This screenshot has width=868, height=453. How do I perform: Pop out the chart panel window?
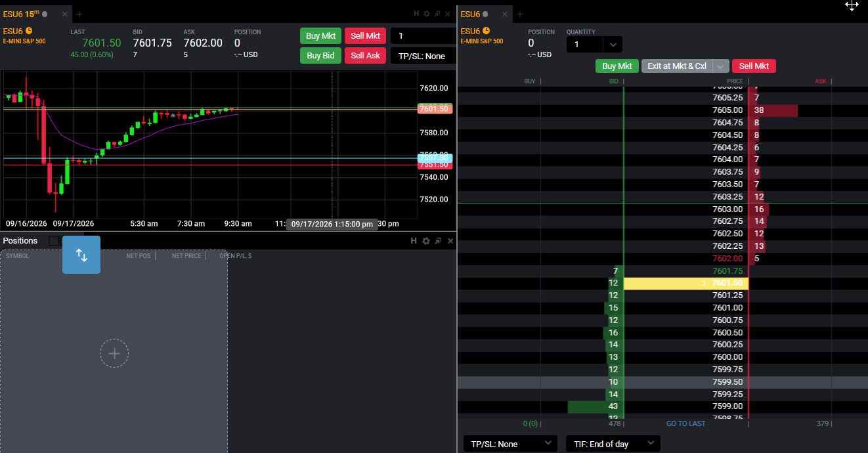pyautogui.click(x=438, y=14)
